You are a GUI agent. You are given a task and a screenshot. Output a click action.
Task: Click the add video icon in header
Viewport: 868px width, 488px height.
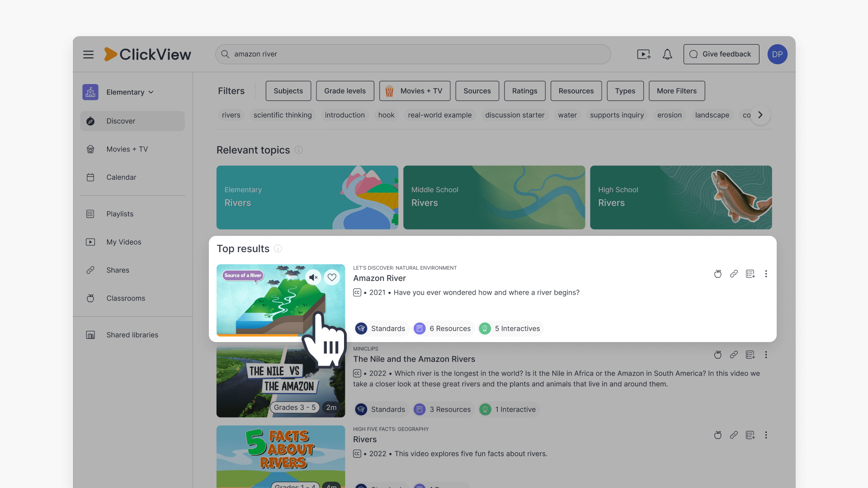(x=644, y=54)
